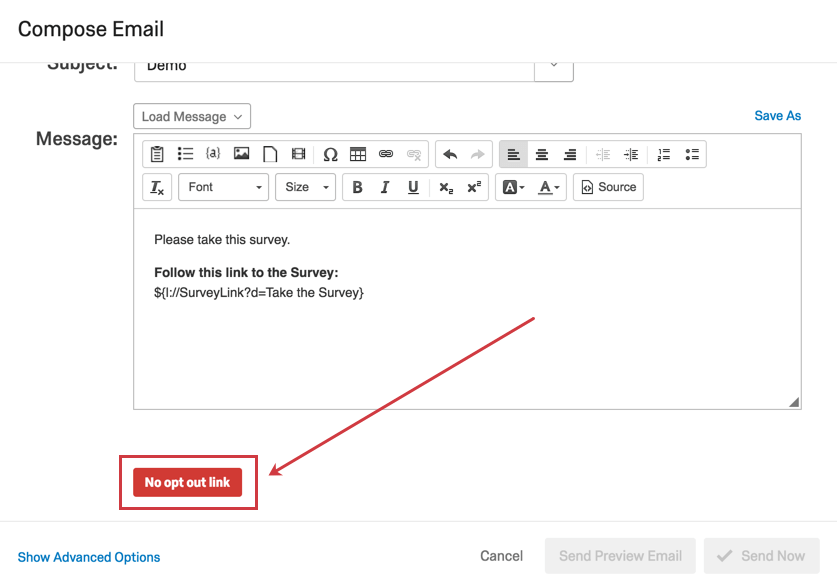The width and height of the screenshot is (837, 582).
Task: Open the piped text menu
Action: (x=212, y=154)
